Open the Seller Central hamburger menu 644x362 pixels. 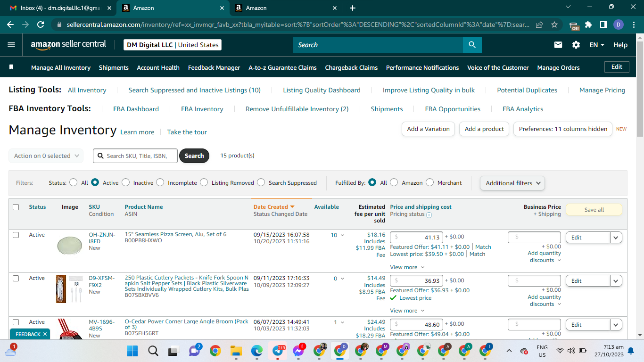pos(11,45)
